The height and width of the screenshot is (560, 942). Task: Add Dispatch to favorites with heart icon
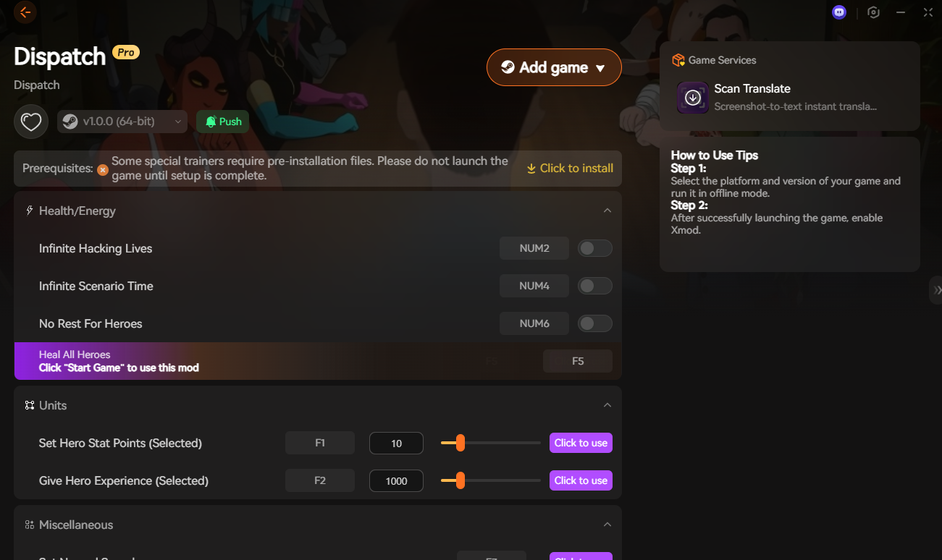coord(31,122)
